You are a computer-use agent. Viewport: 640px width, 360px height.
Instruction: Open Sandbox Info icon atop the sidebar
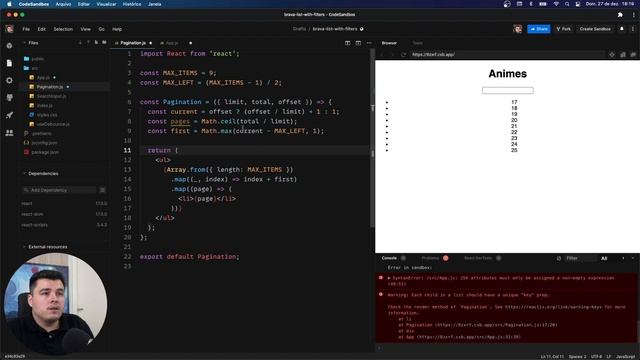[x=9, y=46]
